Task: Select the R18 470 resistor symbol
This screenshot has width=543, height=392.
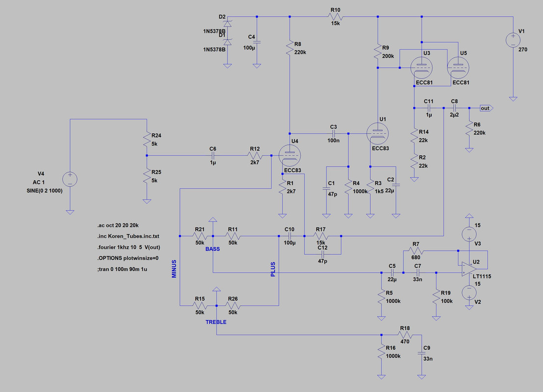Action: tap(405, 335)
